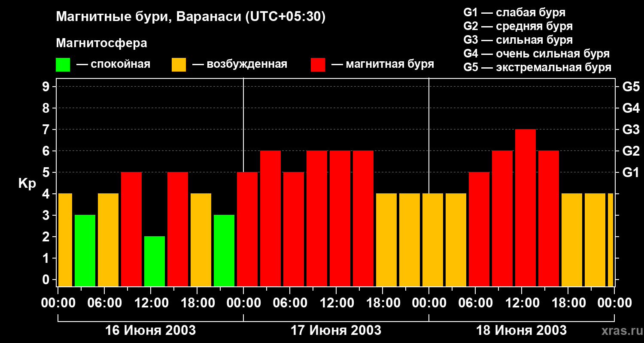Viewport: 644px width, 343px height.
Task: Select the red Kp 5 bar near 15:00 on 16 June
Action: point(178,229)
